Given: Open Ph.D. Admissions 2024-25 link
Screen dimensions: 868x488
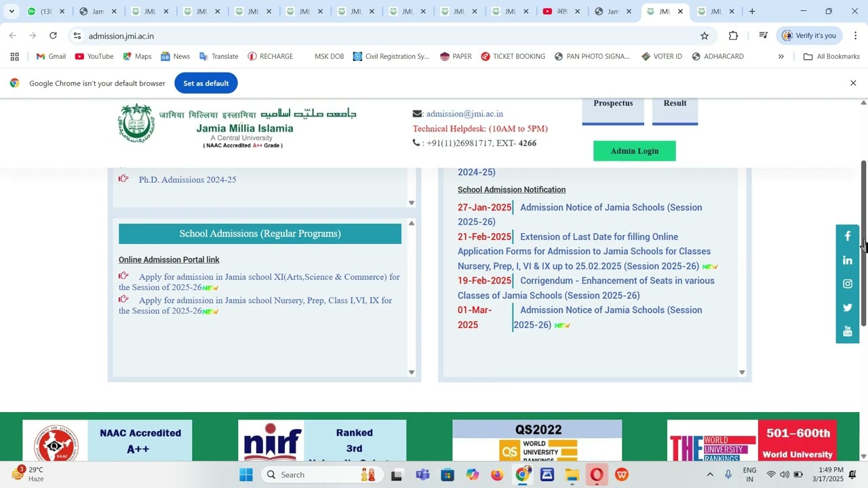Looking at the screenshot, I should [187, 180].
